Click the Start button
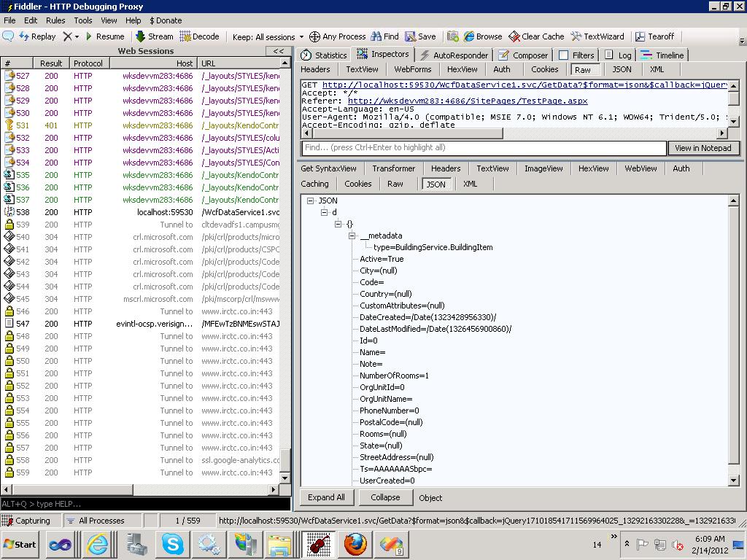The width and height of the screenshot is (747, 560). coord(20,544)
